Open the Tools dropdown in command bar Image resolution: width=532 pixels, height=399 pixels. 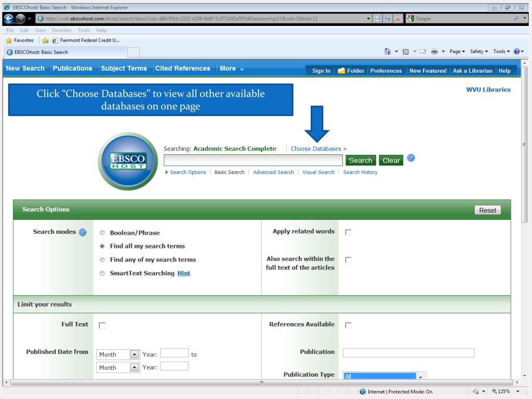[501, 51]
